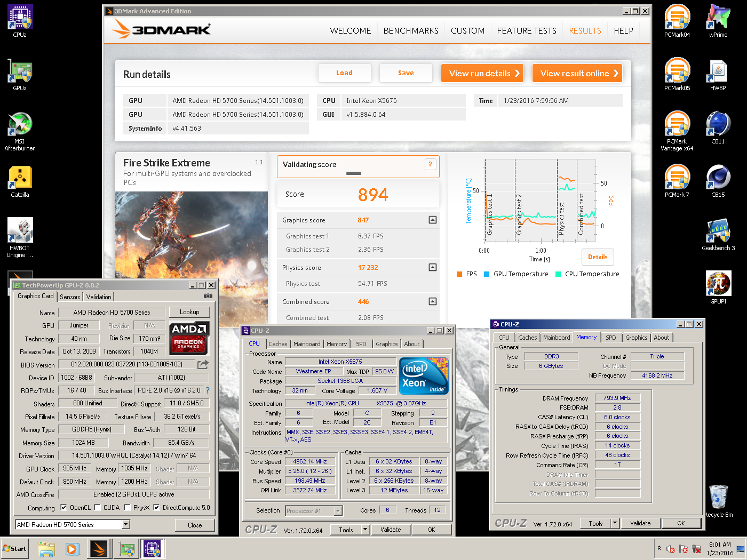747x560 pixels.
Task: Open GPUPI desktop shortcut
Action: click(x=718, y=288)
